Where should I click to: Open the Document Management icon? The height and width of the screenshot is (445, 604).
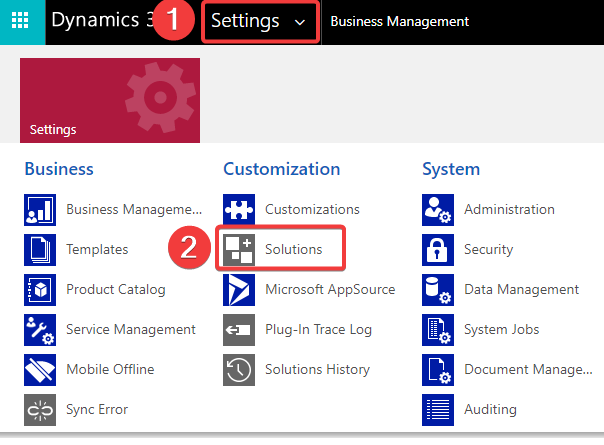coord(438,370)
